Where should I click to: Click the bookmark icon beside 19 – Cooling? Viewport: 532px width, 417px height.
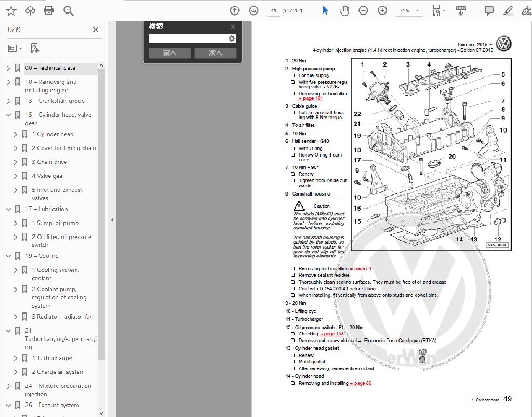coord(18,256)
